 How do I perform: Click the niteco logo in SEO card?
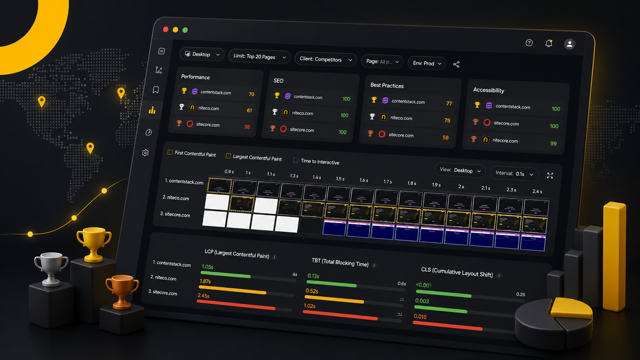286,112
